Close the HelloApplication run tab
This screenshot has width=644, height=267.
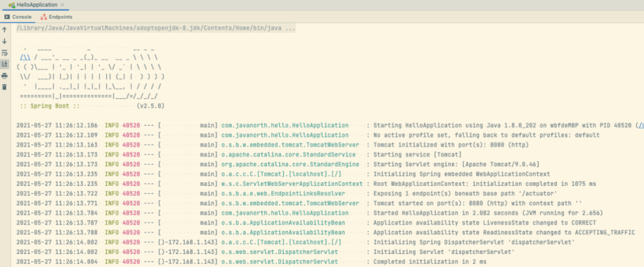(62, 5)
